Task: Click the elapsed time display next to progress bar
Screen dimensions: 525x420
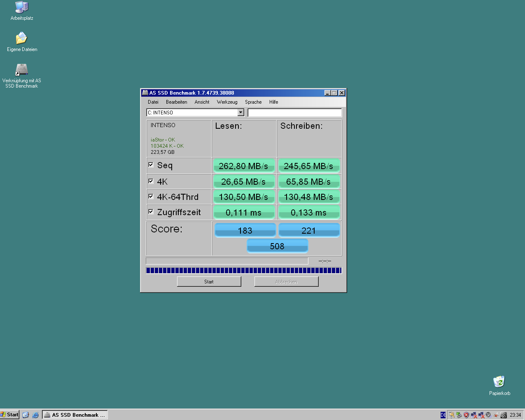Action: click(x=325, y=261)
